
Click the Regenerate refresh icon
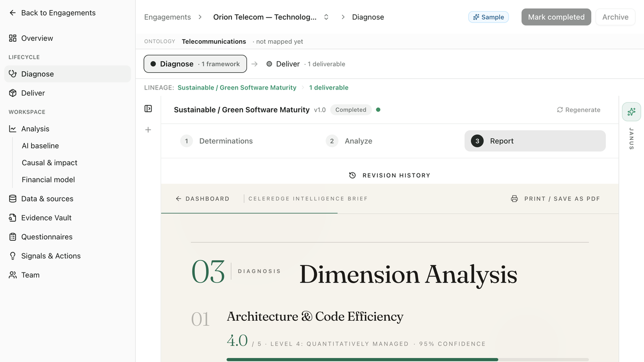point(559,110)
